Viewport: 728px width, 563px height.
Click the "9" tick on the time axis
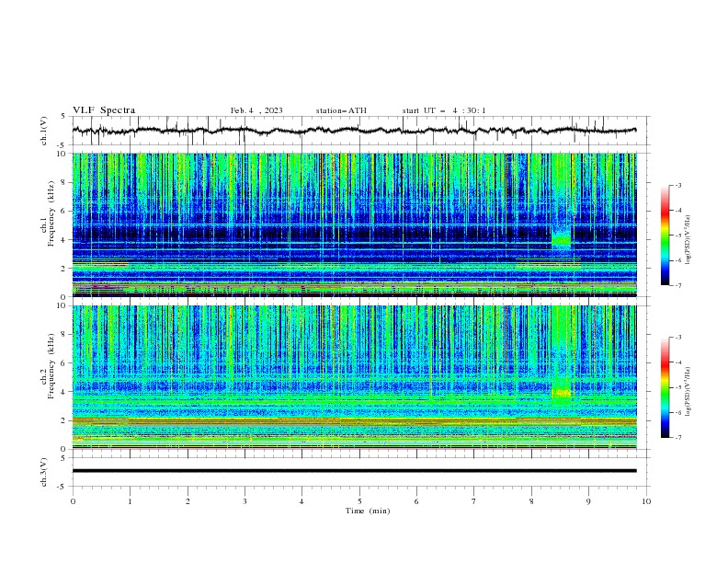click(x=588, y=501)
